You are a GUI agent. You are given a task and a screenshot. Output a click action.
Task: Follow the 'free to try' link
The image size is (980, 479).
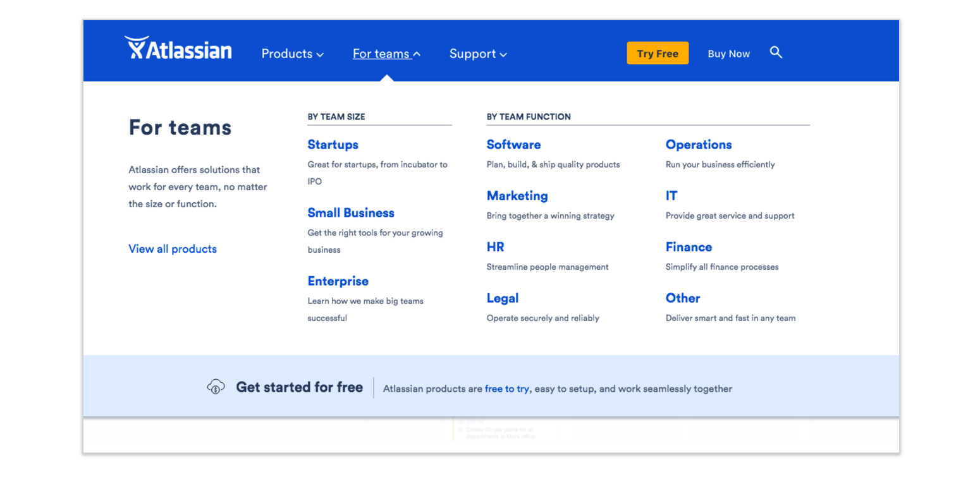click(x=507, y=389)
